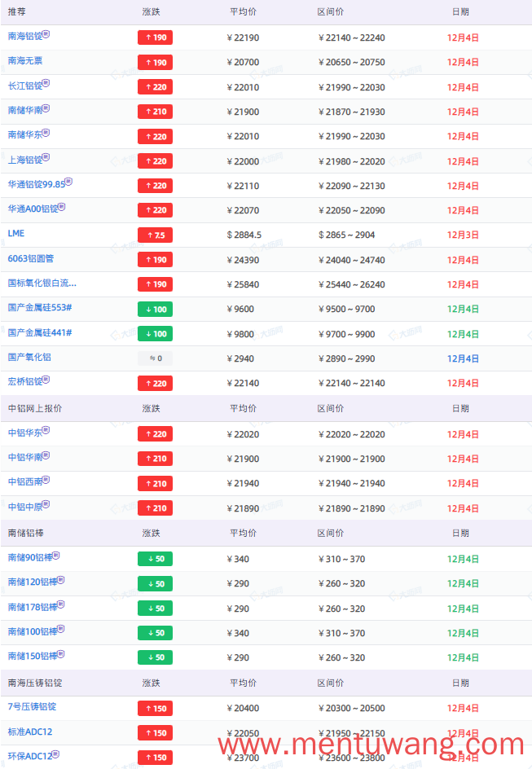Viewport: 532px width, 769px height.
Task: Select average price $ 2884.5 for LME
Action: point(244,235)
